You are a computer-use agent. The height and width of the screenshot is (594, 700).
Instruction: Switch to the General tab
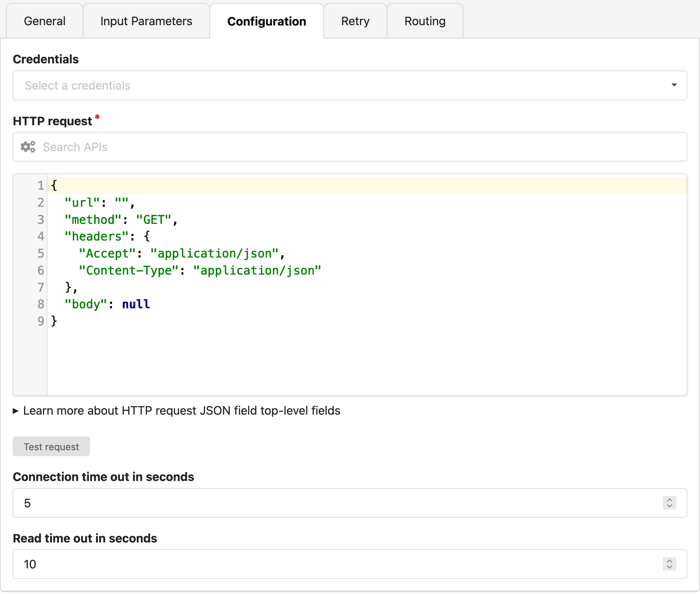point(44,21)
